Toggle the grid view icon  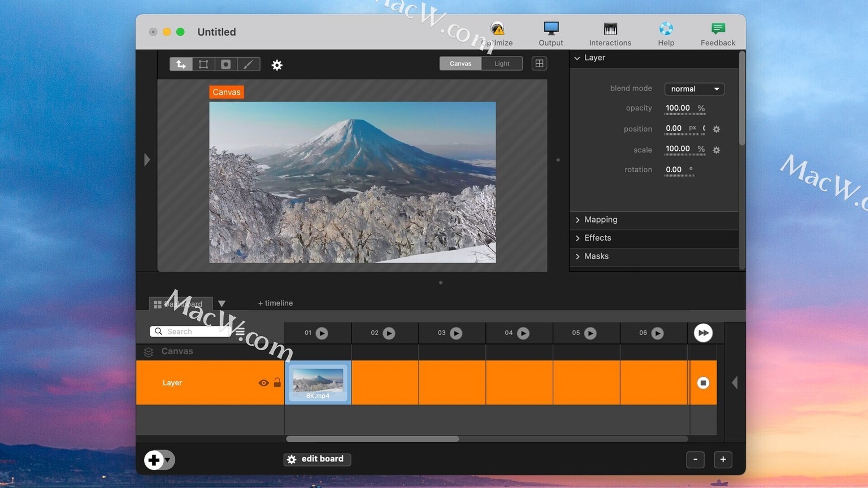pyautogui.click(x=539, y=64)
